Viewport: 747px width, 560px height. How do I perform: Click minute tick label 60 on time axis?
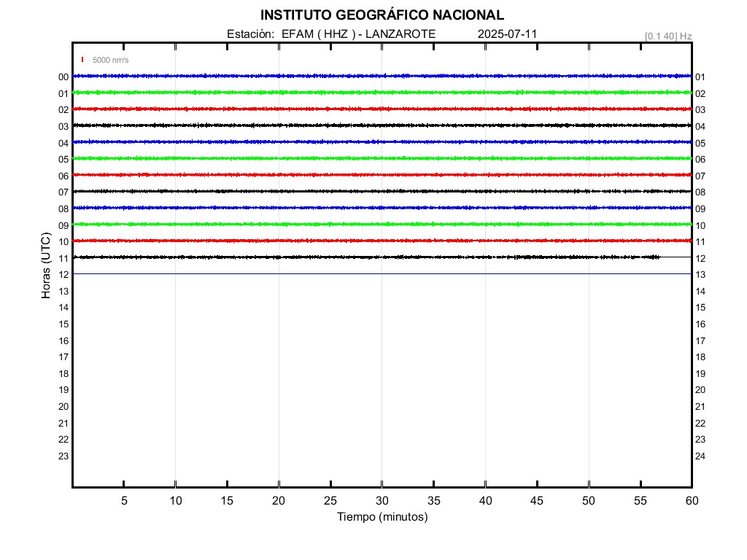pos(692,500)
